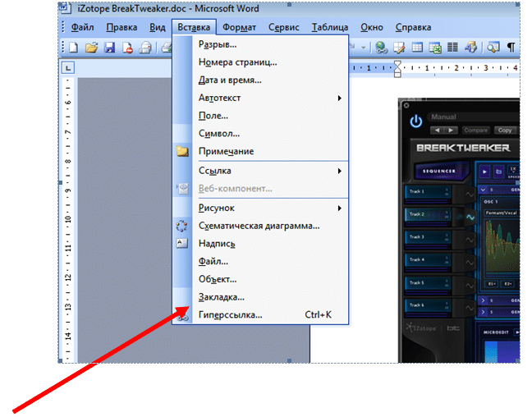Open the Вид menu
This screenshot has width=532, height=417.
pyautogui.click(x=158, y=27)
